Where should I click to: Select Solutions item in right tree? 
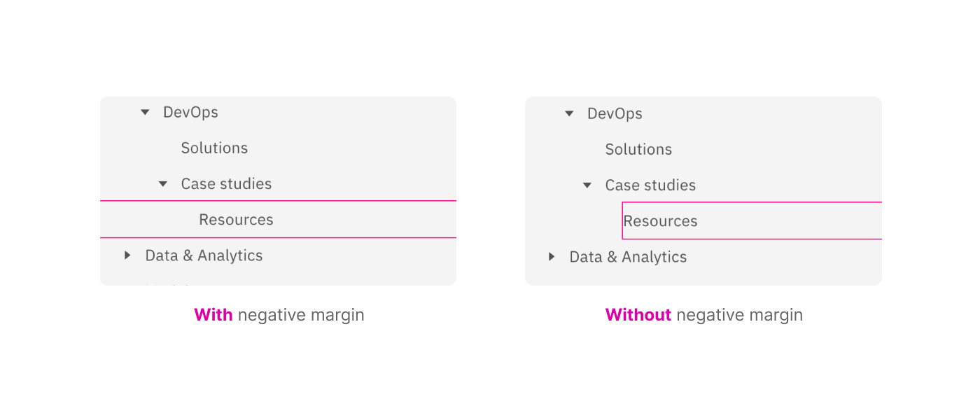(638, 149)
